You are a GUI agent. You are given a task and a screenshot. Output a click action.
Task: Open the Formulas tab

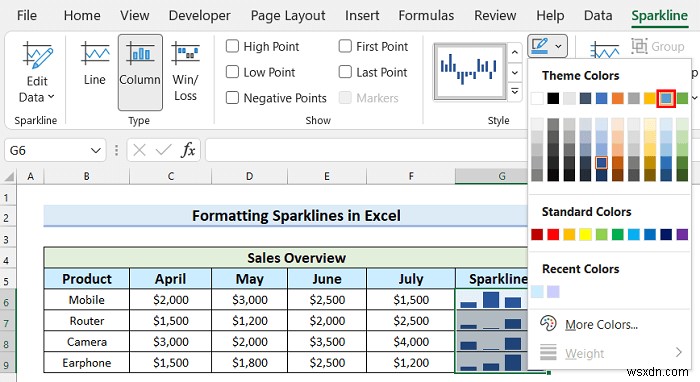[x=426, y=16]
